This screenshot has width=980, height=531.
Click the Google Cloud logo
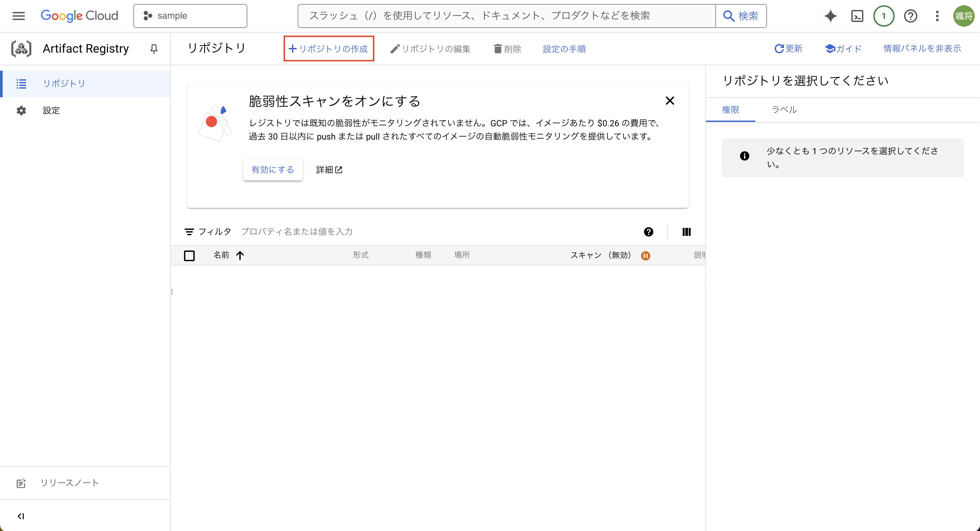79,16
